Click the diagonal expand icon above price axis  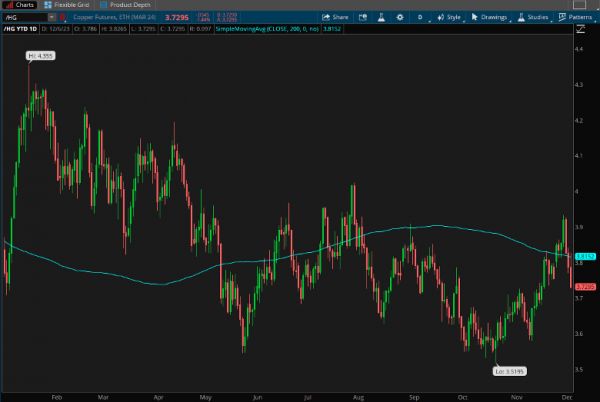pyautogui.click(x=580, y=29)
